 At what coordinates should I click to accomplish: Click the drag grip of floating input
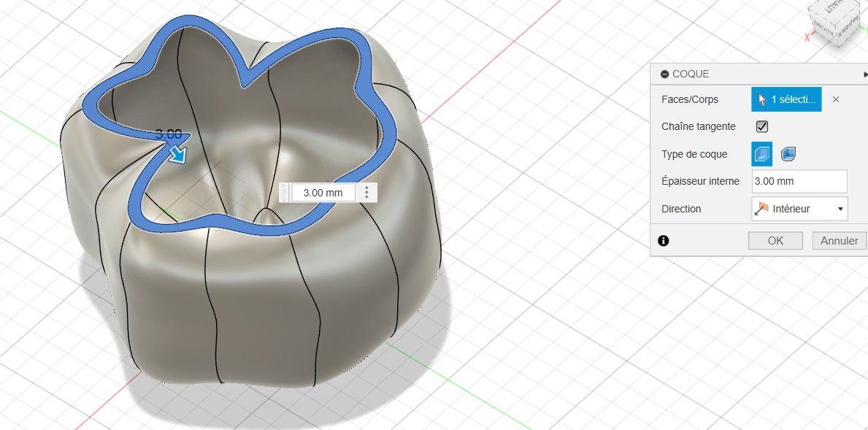[285, 193]
